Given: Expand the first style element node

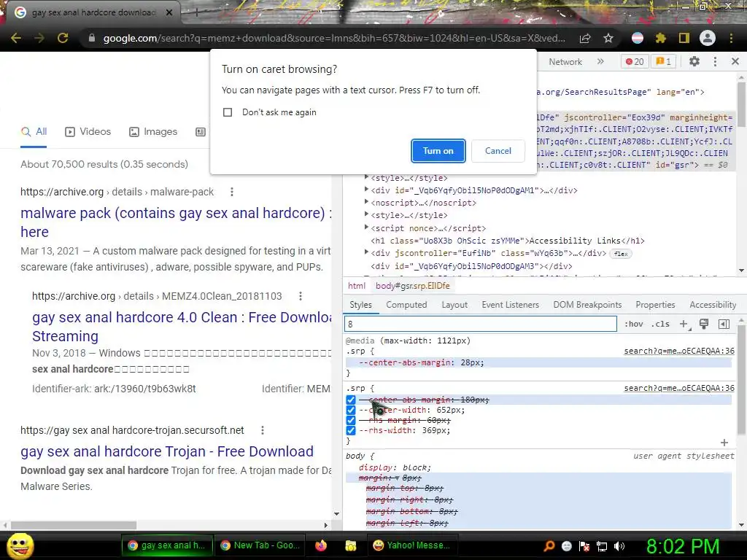Looking at the screenshot, I should 366,177.
